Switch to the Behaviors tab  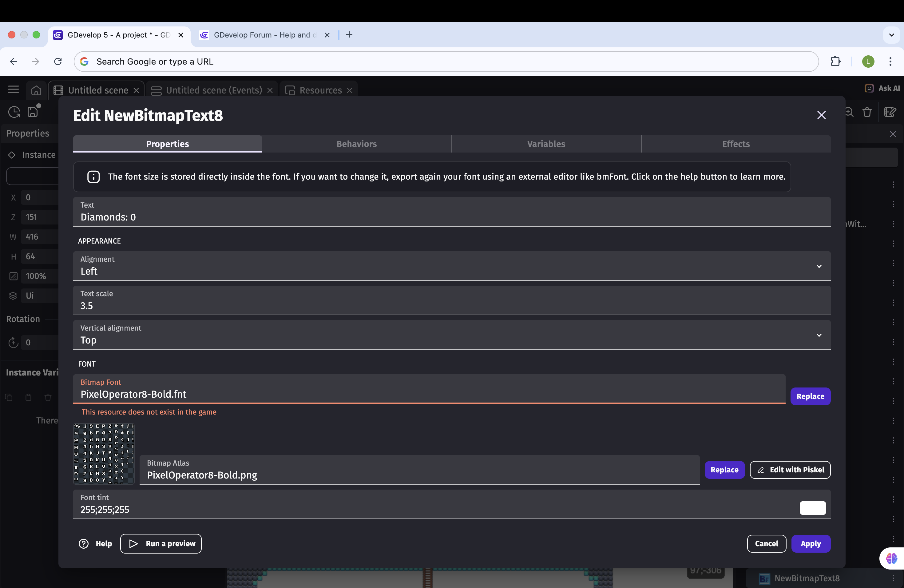click(356, 144)
